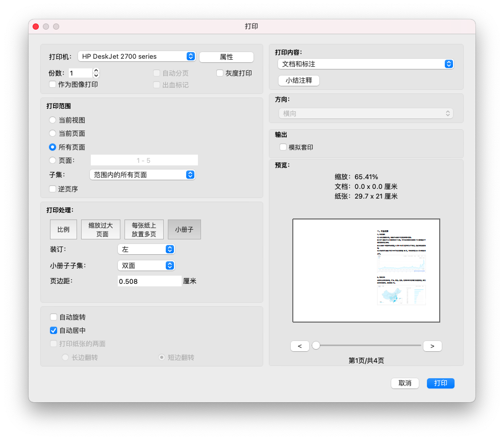Select the 缩放过大页面 option
The image size is (504, 440).
coord(100,230)
